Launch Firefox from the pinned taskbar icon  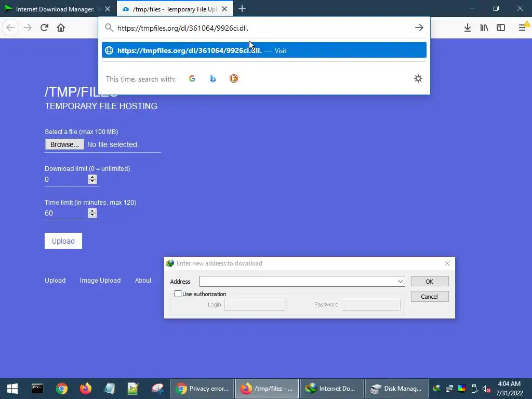pyautogui.click(x=86, y=389)
